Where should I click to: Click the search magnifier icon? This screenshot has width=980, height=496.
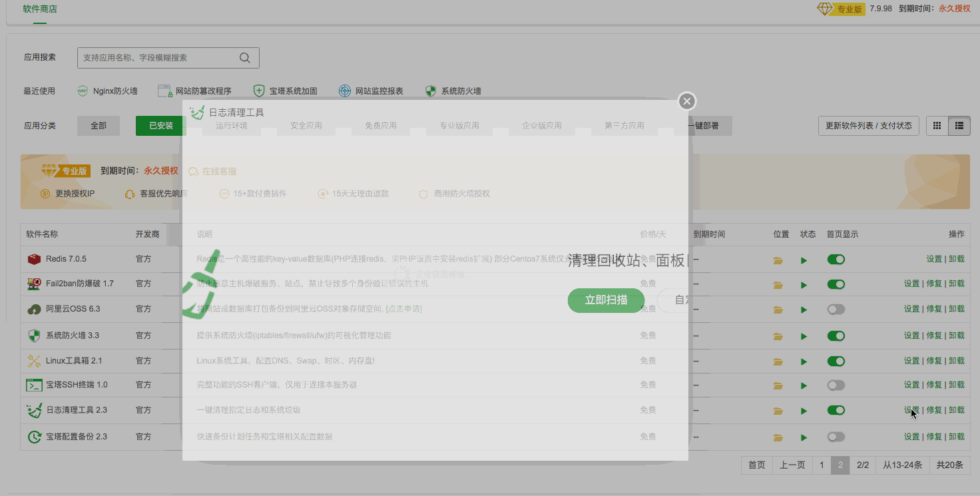245,58
